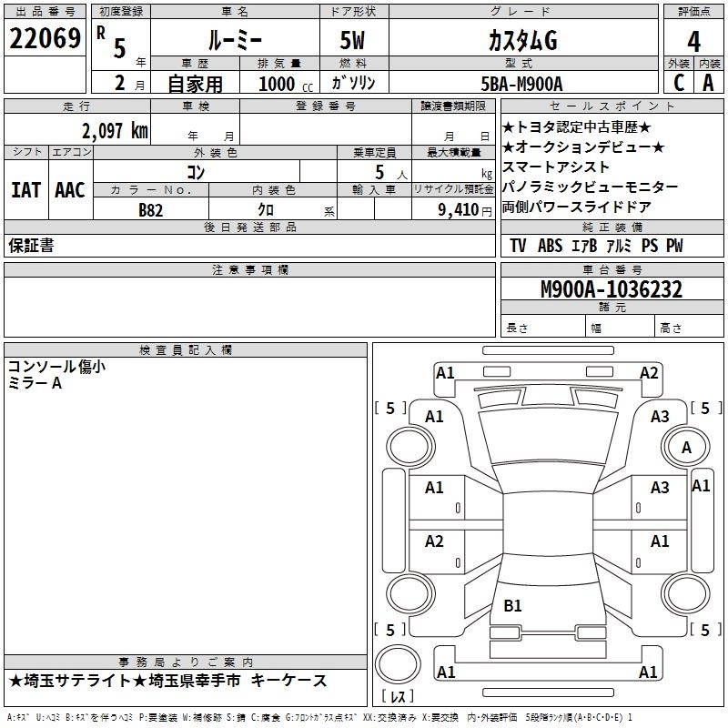Click the A mark inside the wheel

click(x=686, y=448)
